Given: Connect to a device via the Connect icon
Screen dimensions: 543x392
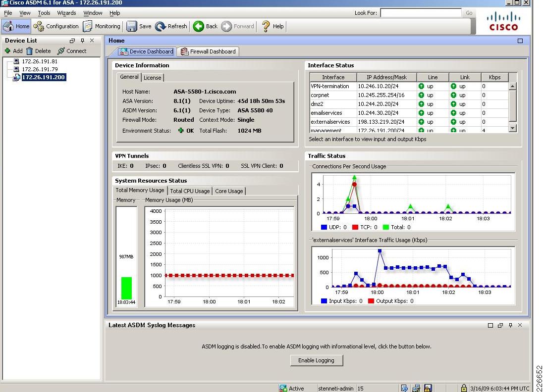Looking at the screenshot, I should coord(72,50).
